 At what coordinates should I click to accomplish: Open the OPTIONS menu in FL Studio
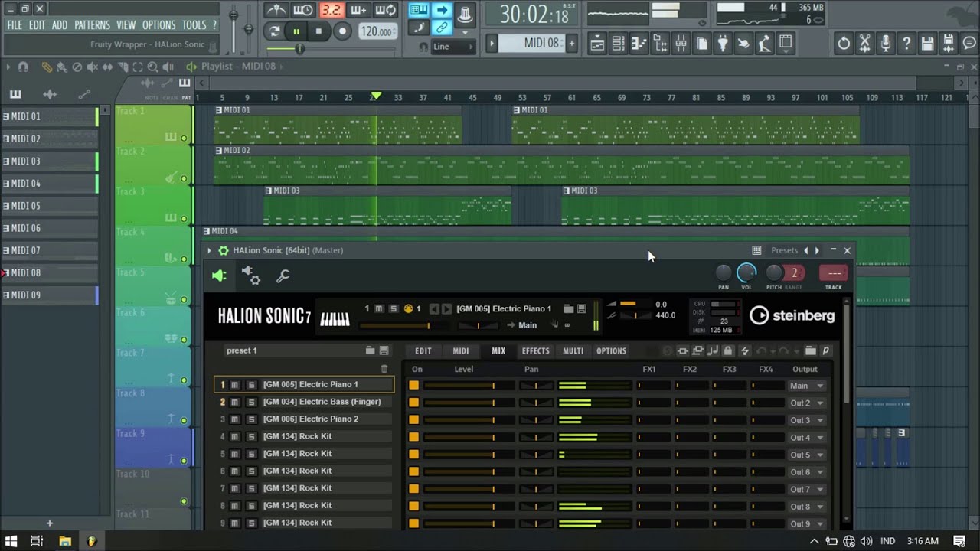click(x=159, y=25)
